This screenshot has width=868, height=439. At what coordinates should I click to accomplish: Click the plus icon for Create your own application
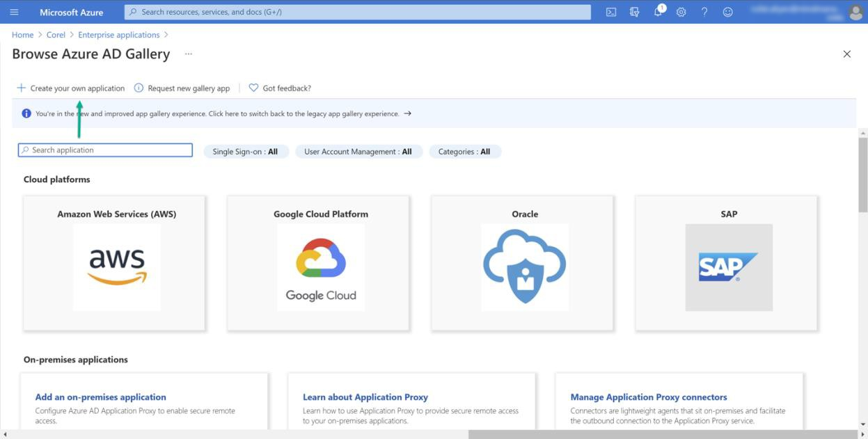[21, 88]
